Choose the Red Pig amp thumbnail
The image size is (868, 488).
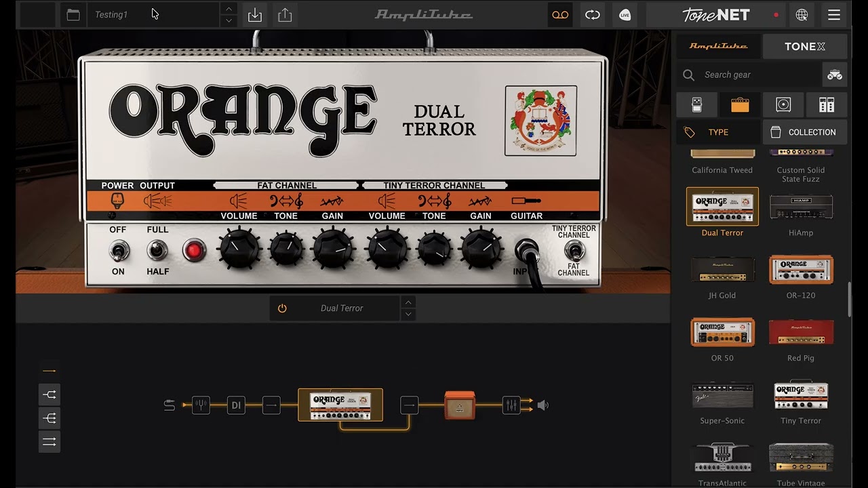pos(801,332)
